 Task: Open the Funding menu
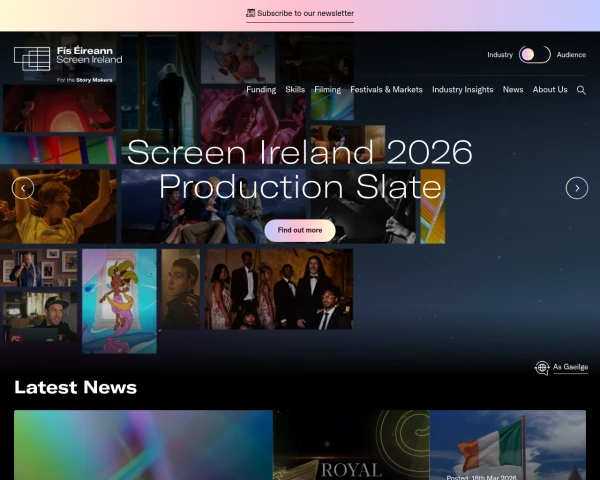click(x=261, y=90)
